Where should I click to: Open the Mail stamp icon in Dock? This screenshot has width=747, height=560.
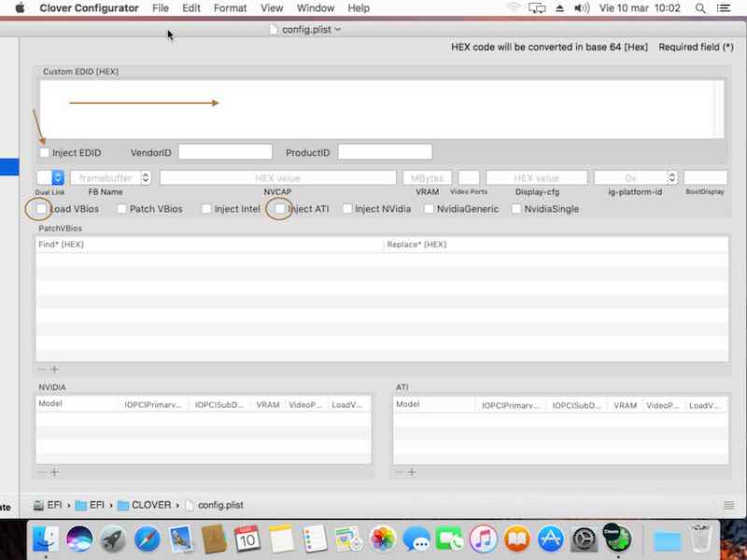click(180, 539)
